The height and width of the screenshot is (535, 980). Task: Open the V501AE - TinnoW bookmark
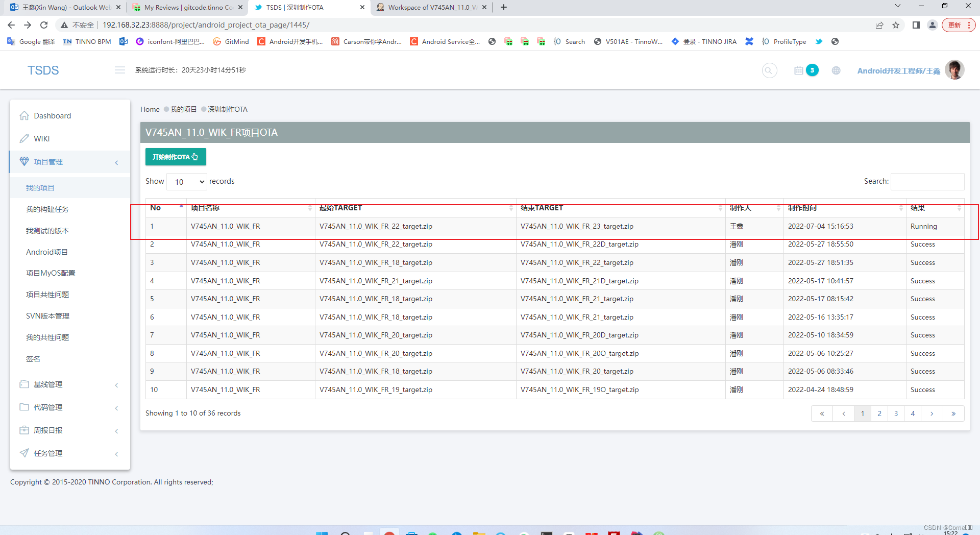tap(628, 42)
